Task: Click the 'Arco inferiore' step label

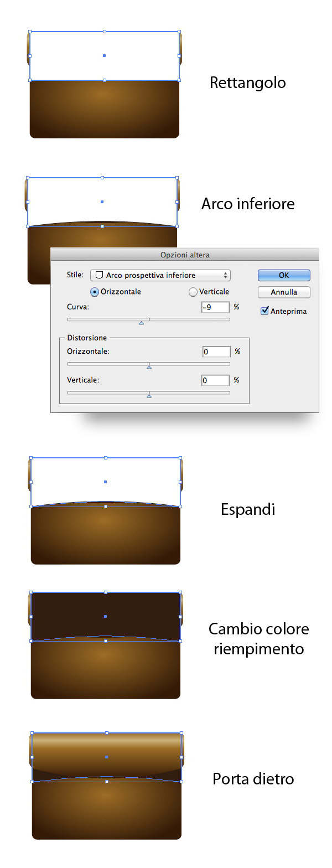Action: click(x=248, y=204)
